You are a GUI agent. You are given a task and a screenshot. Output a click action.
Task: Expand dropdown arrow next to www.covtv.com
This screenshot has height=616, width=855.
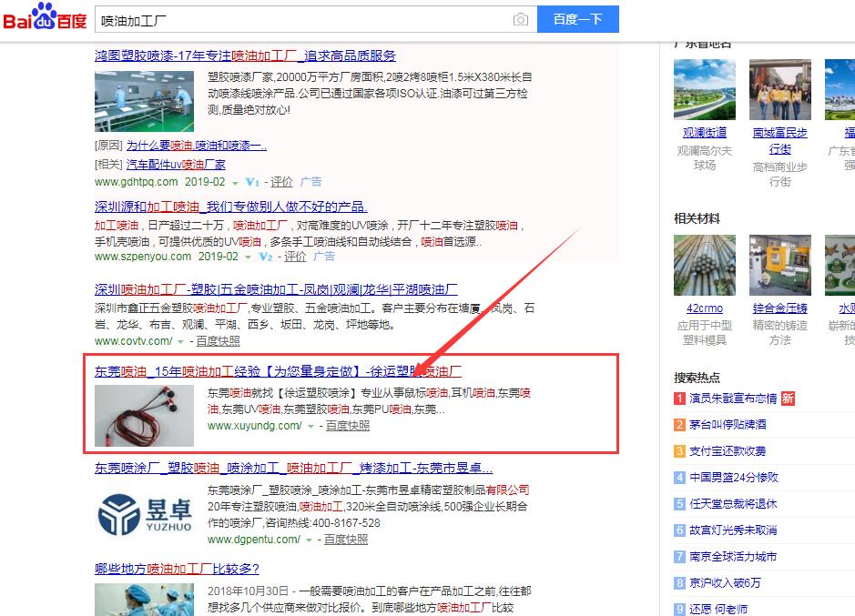click(x=180, y=342)
